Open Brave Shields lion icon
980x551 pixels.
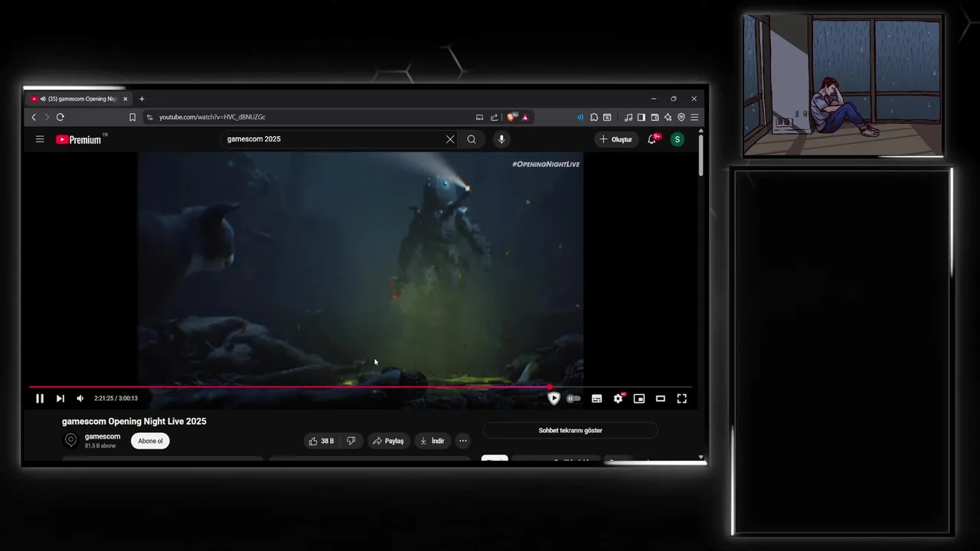(512, 117)
